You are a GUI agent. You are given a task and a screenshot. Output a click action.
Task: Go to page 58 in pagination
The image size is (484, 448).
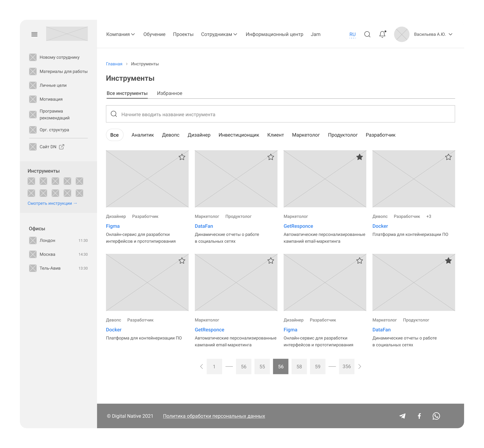[x=299, y=367]
